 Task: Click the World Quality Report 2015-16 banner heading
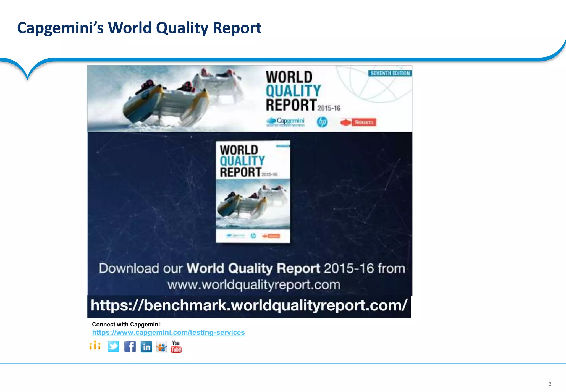[303, 91]
